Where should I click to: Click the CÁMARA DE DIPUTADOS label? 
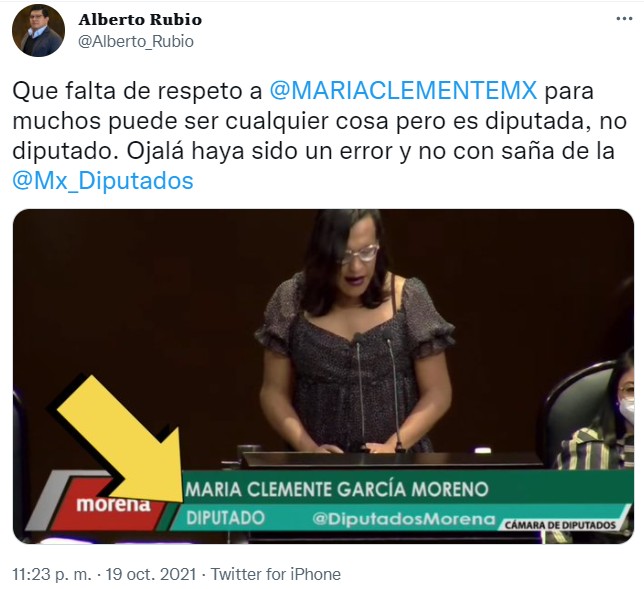click(560, 525)
